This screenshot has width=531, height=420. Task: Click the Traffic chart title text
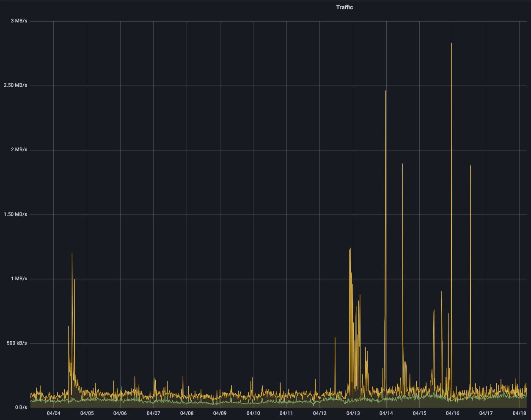point(344,7)
